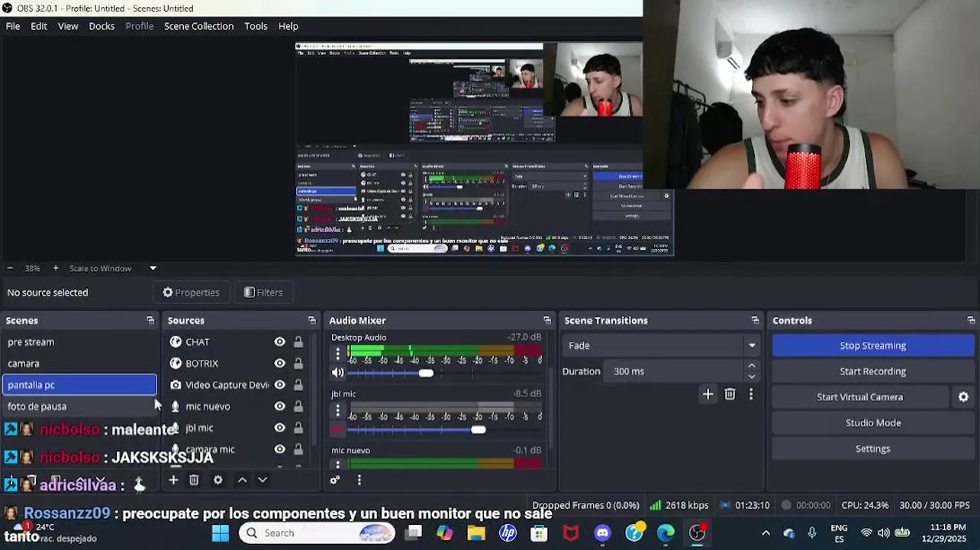Open the Scale to Window dropdown

pyautogui.click(x=113, y=268)
